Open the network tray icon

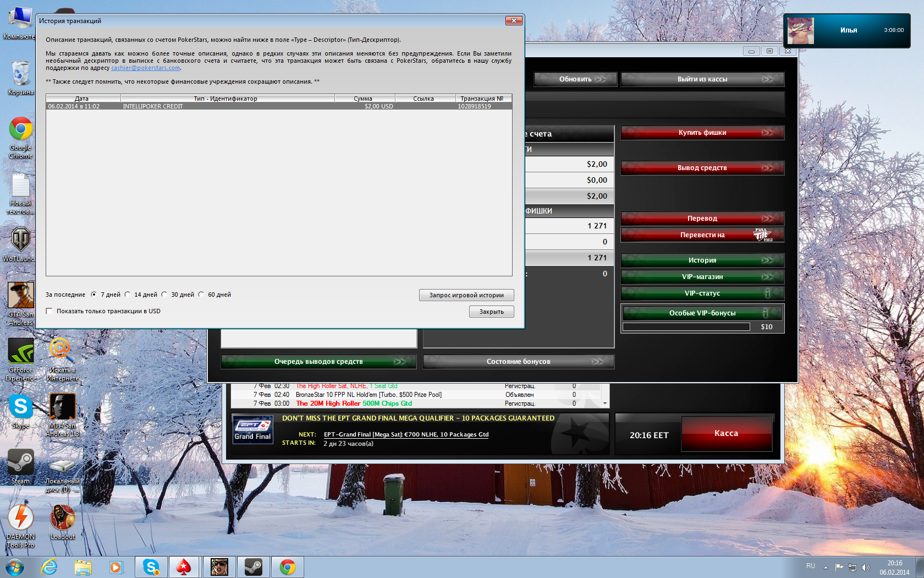852,567
